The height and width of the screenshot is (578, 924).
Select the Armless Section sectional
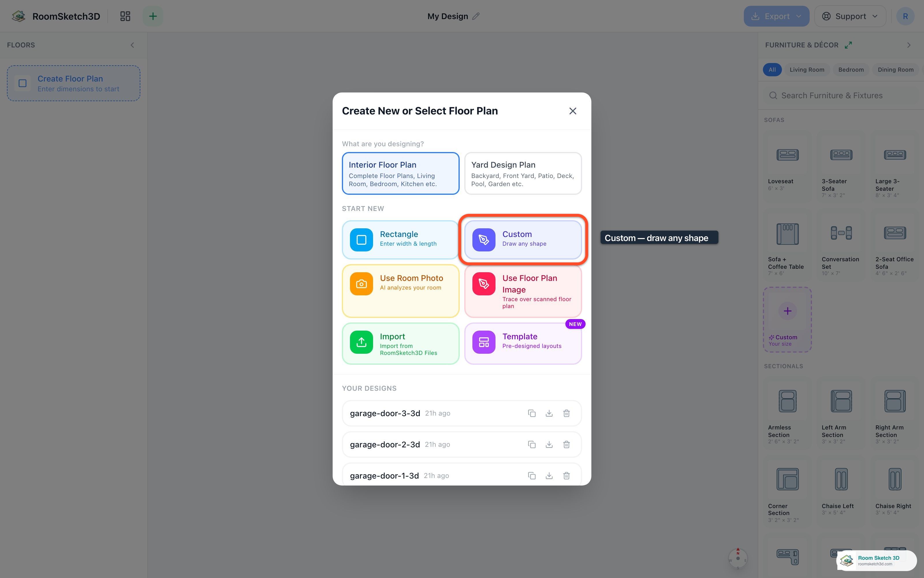click(x=787, y=413)
